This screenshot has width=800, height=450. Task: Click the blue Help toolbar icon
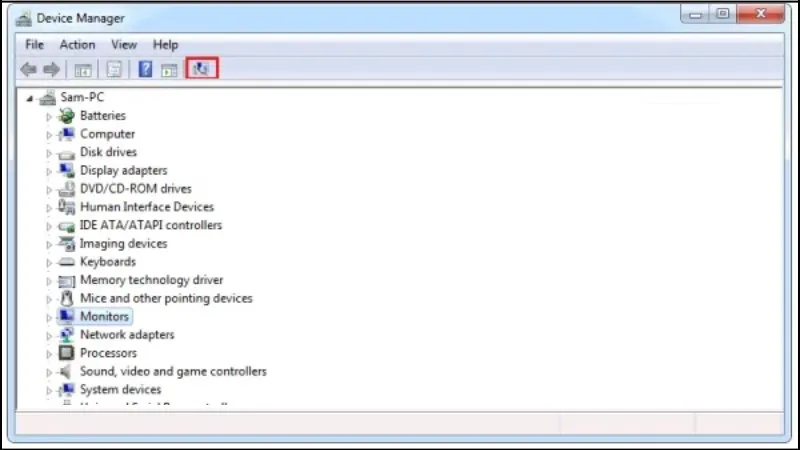145,69
